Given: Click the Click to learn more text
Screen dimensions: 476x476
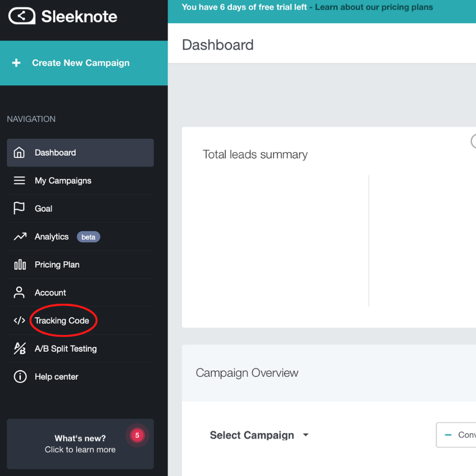Looking at the screenshot, I should [x=80, y=450].
